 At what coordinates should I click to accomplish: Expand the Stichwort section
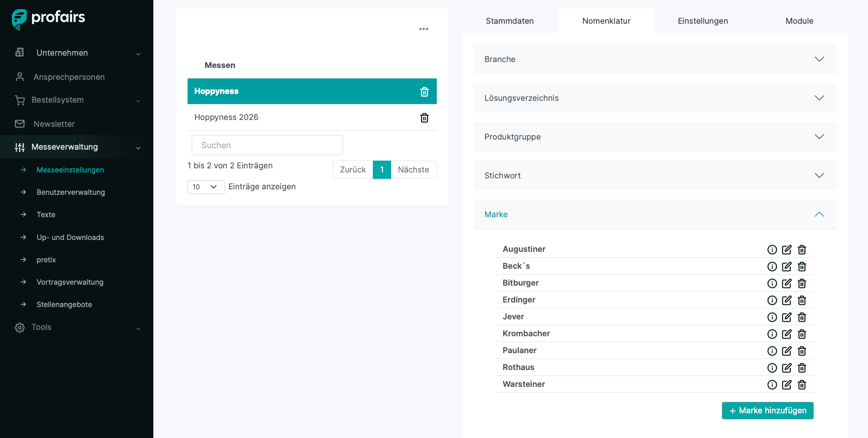tap(654, 176)
